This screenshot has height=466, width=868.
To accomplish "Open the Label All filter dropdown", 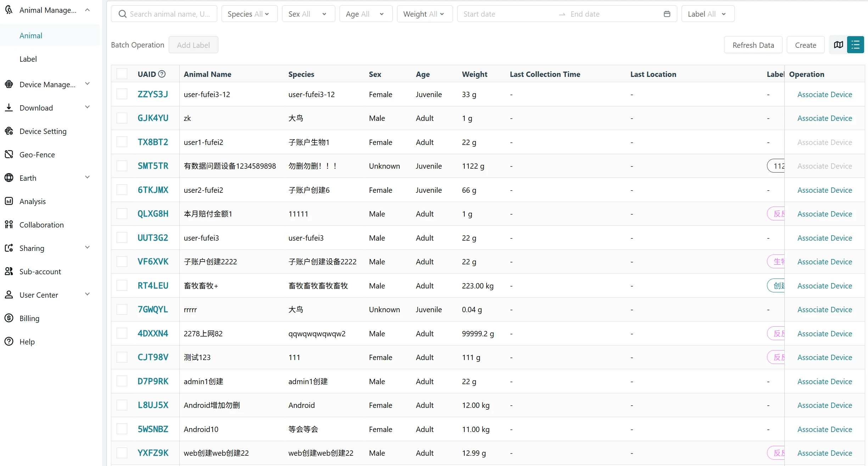I will pyautogui.click(x=707, y=14).
